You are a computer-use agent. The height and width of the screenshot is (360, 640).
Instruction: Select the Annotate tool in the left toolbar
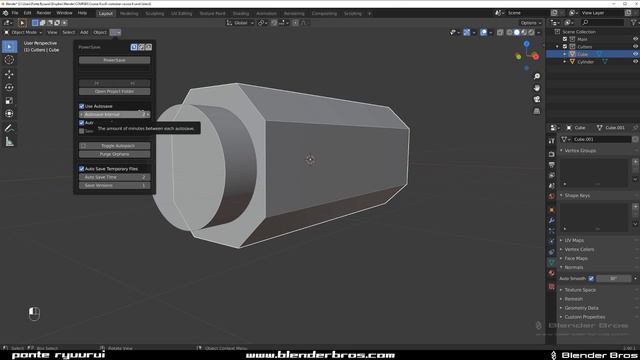click(x=9, y=128)
